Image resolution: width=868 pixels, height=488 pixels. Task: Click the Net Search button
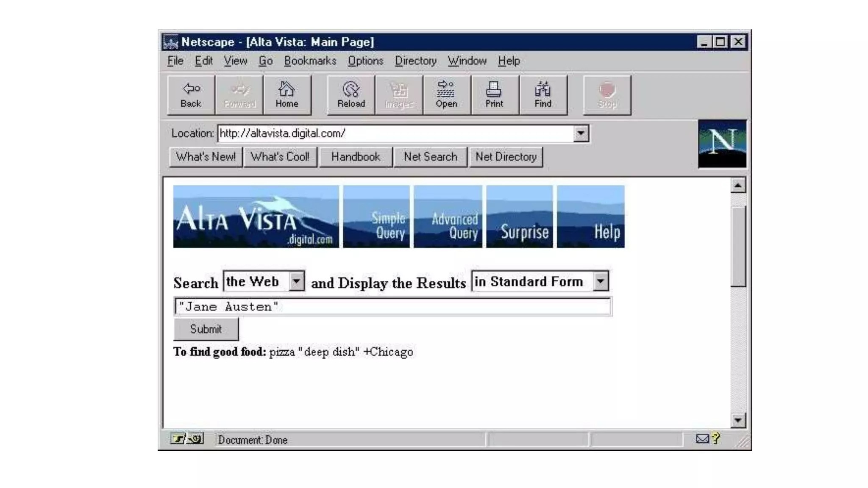[430, 157]
